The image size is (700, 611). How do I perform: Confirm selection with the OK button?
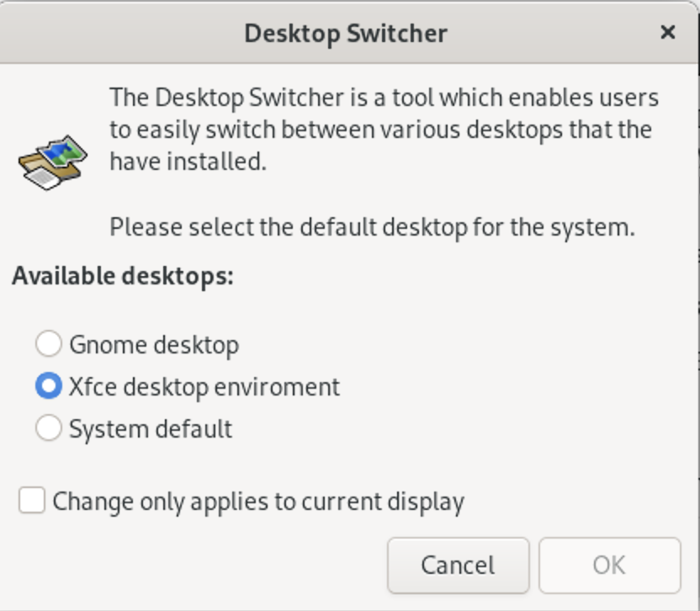coord(609,566)
